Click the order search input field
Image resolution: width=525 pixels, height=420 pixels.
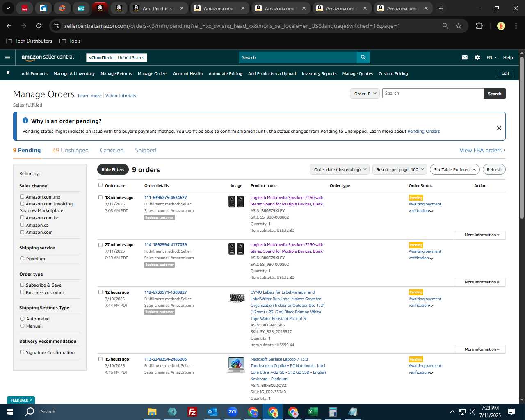pyautogui.click(x=433, y=94)
